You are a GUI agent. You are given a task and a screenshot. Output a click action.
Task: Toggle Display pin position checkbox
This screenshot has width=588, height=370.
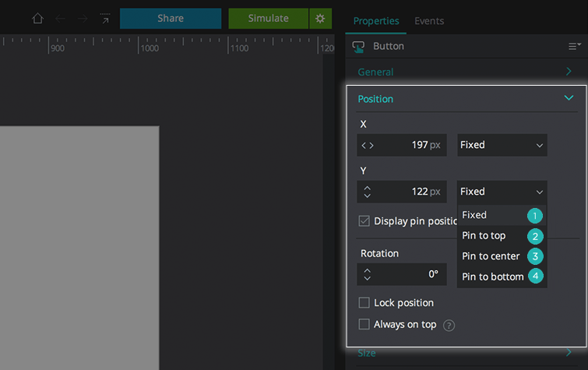[x=364, y=221]
